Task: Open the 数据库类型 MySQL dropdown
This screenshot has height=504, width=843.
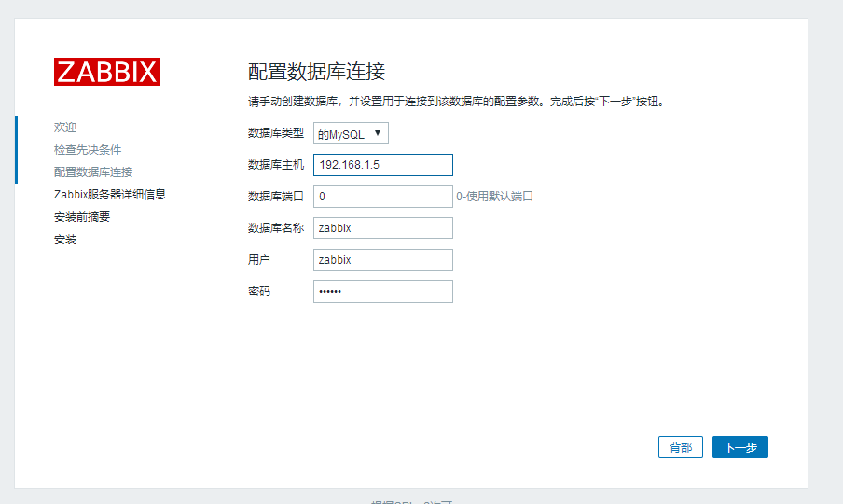Action: point(351,133)
